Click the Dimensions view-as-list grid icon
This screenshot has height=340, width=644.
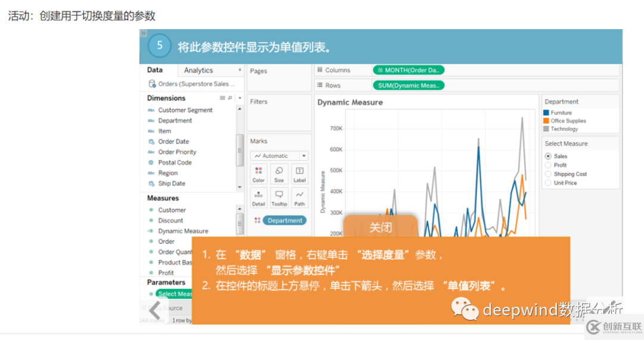tap(222, 98)
